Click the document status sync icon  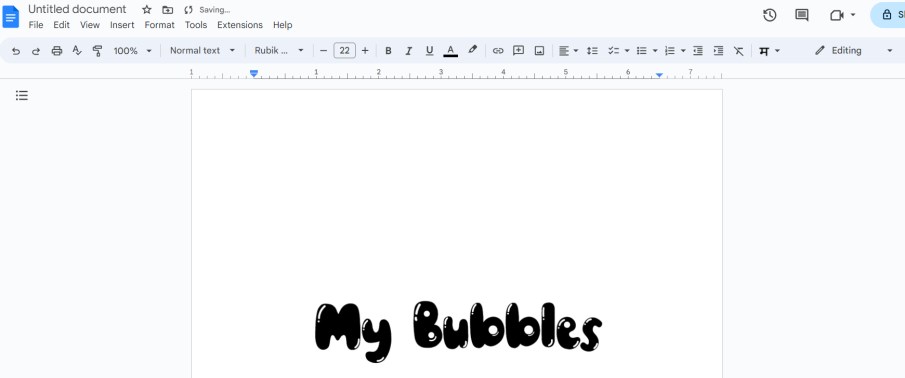[188, 10]
